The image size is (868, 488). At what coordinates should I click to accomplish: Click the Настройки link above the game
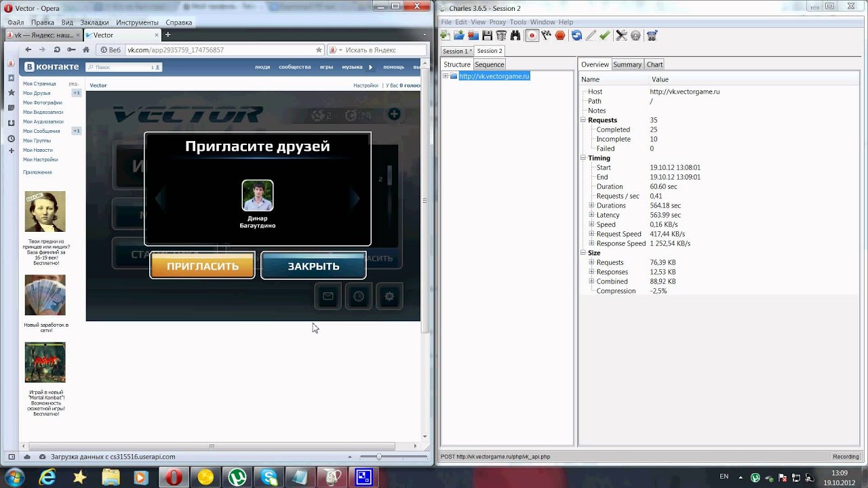pyautogui.click(x=366, y=85)
